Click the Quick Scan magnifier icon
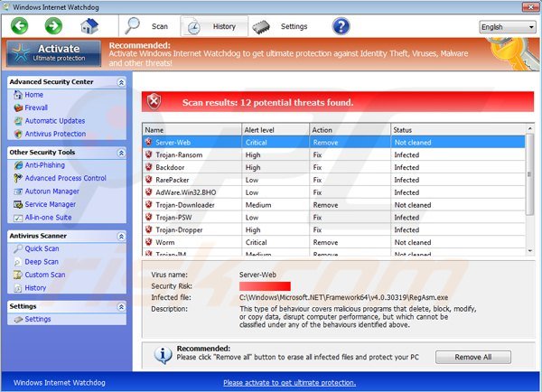This screenshot has width=542, height=392. 18,249
